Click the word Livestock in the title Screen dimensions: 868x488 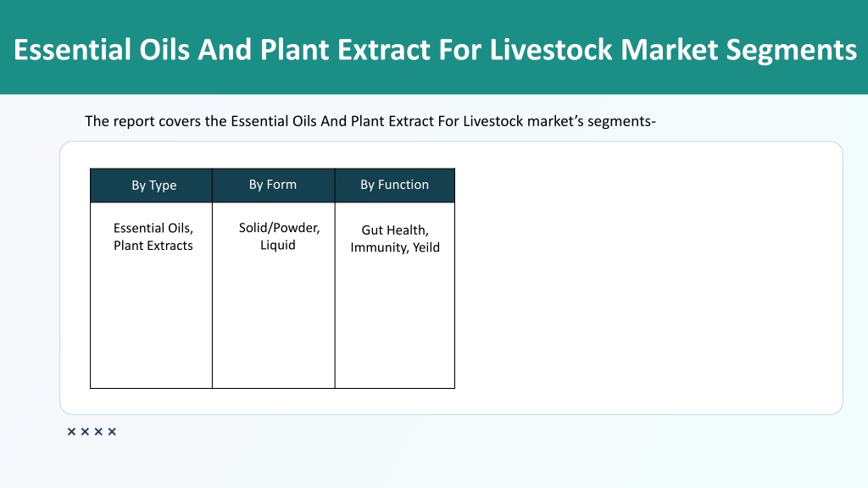coord(551,49)
